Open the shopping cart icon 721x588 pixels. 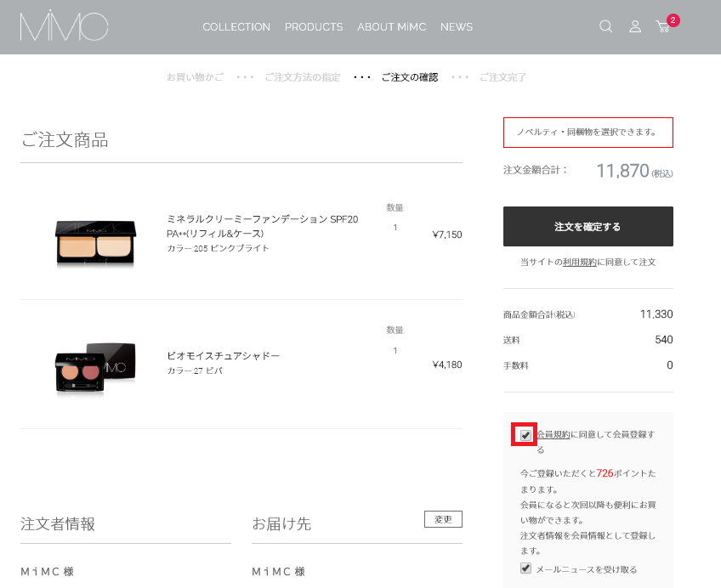click(662, 26)
